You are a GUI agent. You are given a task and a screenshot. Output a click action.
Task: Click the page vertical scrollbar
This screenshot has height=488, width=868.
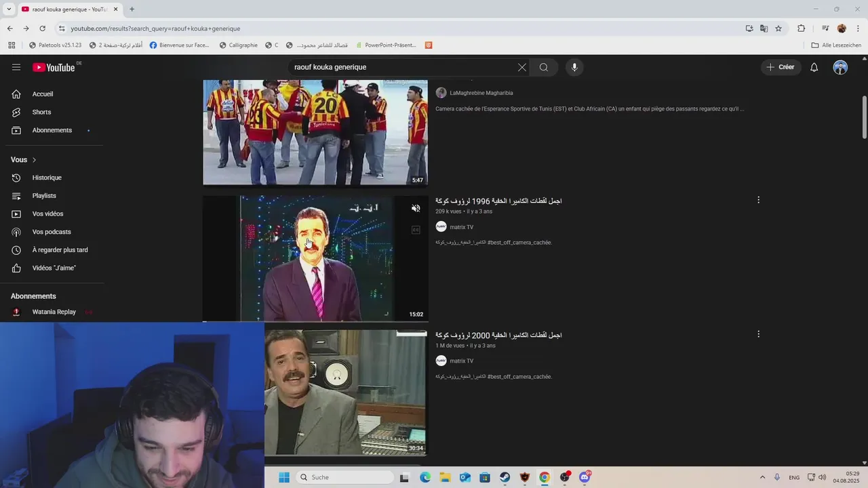(865, 117)
